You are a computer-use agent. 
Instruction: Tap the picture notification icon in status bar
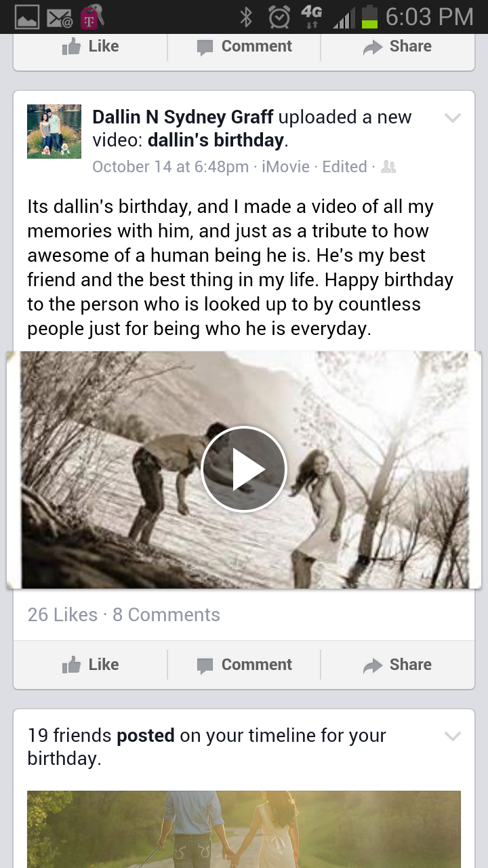coord(27,18)
